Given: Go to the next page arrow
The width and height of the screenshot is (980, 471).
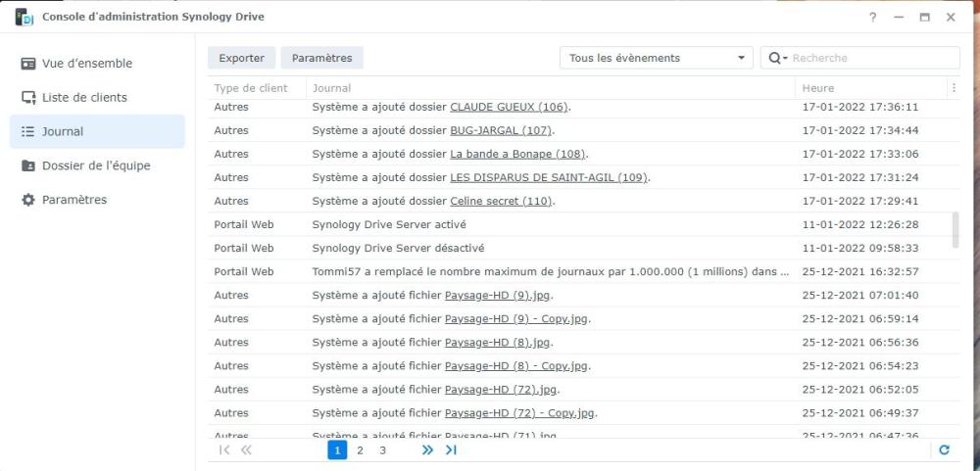Looking at the screenshot, I should point(427,449).
